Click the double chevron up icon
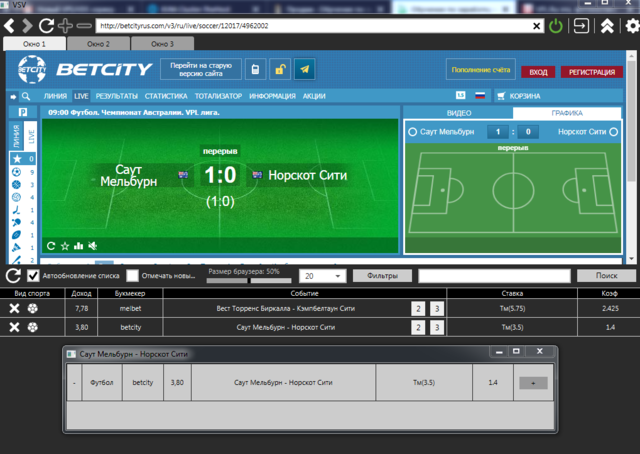Screen dimensions: 640x454 click(x=607, y=26)
